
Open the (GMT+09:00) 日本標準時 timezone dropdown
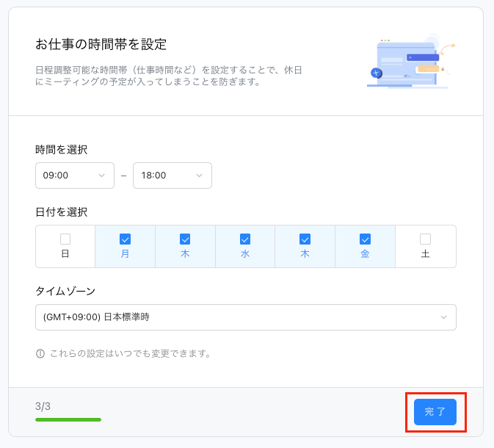tap(246, 317)
